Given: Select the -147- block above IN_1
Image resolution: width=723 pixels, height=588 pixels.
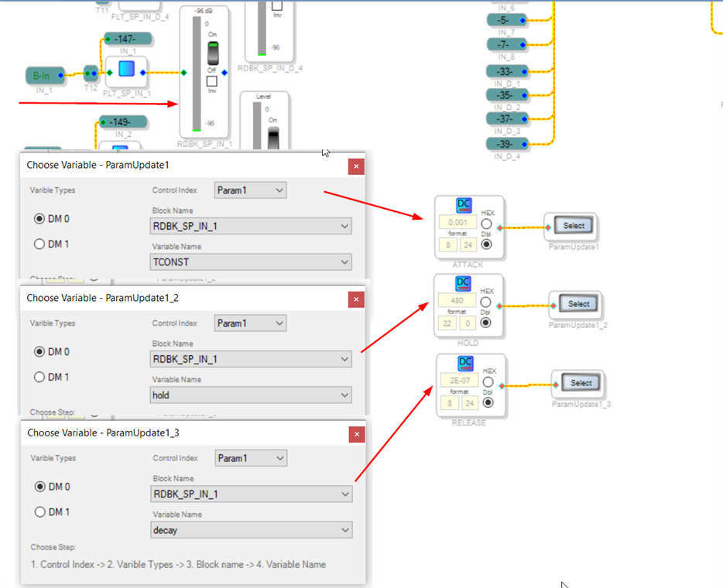Looking at the screenshot, I should [x=128, y=39].
